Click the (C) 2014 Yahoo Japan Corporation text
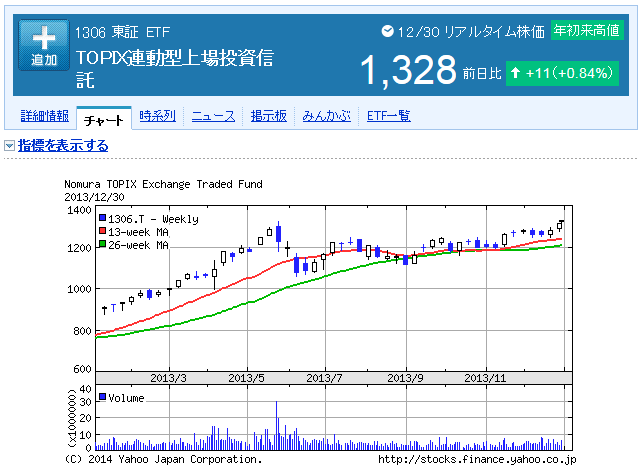This screenshot has width=642, height=468. click(163, 459)
